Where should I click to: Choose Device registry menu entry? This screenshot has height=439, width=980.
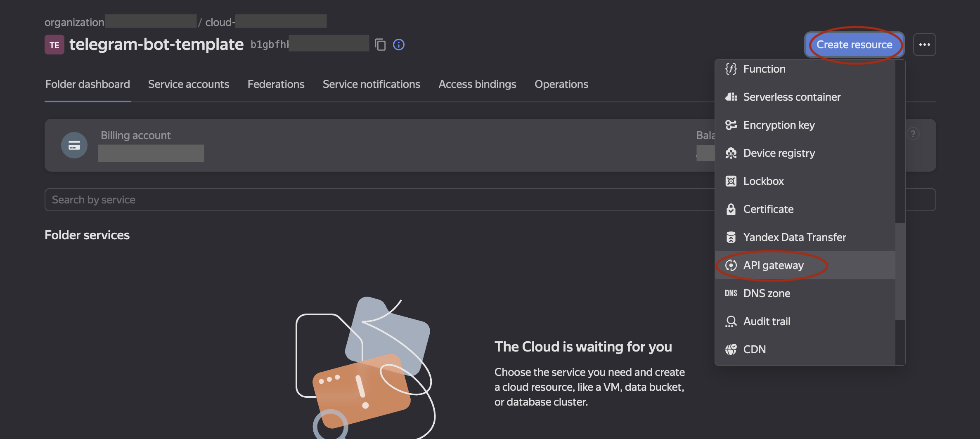pyautogui.click(x=805, y=153)
